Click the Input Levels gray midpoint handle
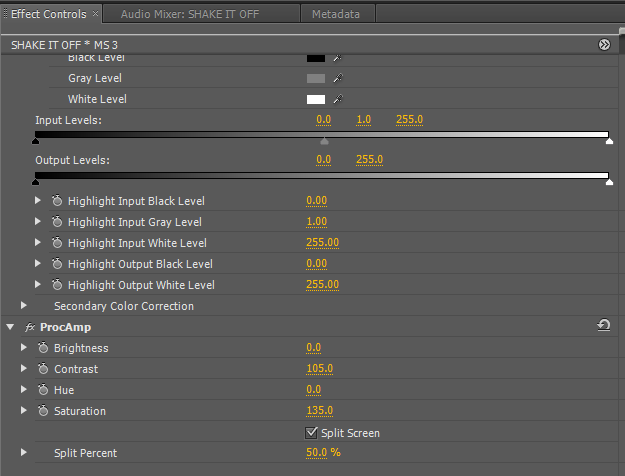Screen dimensions: 625x476 324,141
